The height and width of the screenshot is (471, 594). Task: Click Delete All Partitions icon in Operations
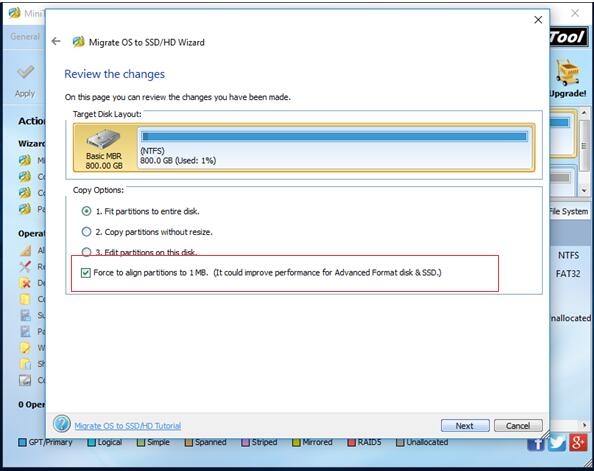[25, 283]
